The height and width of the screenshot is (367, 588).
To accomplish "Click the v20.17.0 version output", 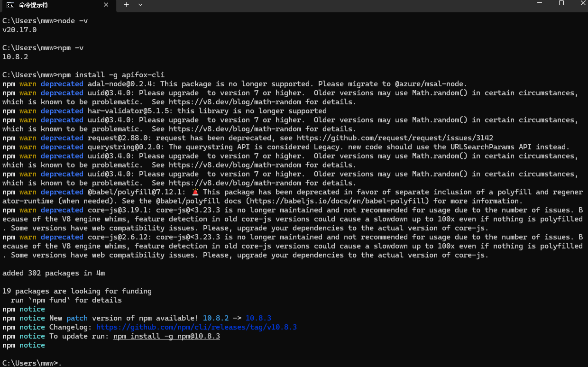I will tap(19, 30).
